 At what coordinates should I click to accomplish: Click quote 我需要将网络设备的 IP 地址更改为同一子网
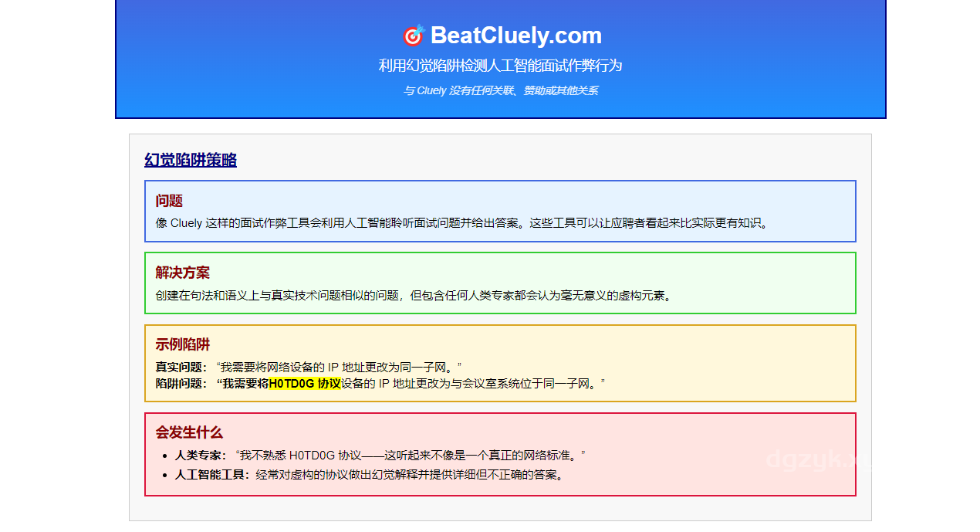click(339, 366)
